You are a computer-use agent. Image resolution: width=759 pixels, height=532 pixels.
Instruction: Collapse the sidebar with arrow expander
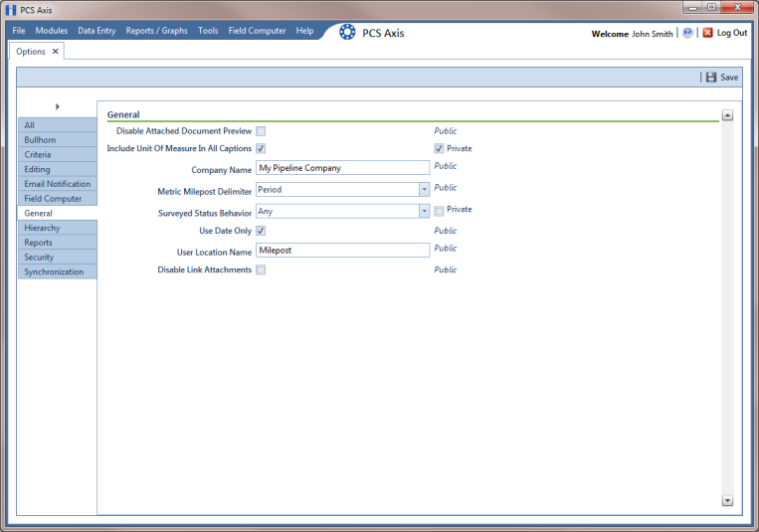[57, 106]
